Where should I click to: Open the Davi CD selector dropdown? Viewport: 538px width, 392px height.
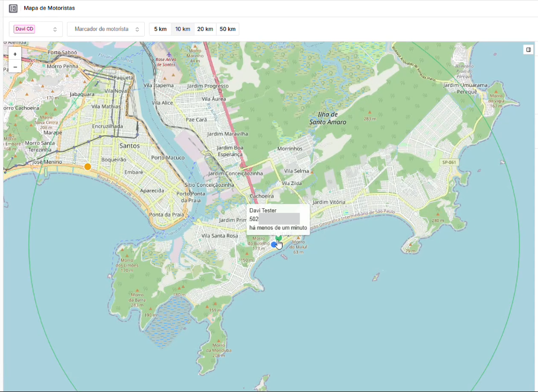click(x=35, y=29)
